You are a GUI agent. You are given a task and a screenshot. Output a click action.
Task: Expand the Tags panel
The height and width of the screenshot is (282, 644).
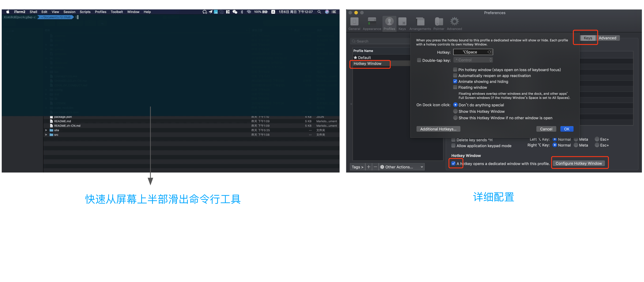point(357,167)
